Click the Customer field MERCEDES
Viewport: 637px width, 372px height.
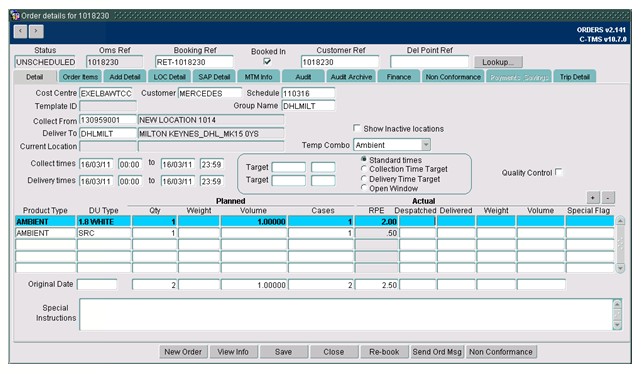tap(210, 93)
